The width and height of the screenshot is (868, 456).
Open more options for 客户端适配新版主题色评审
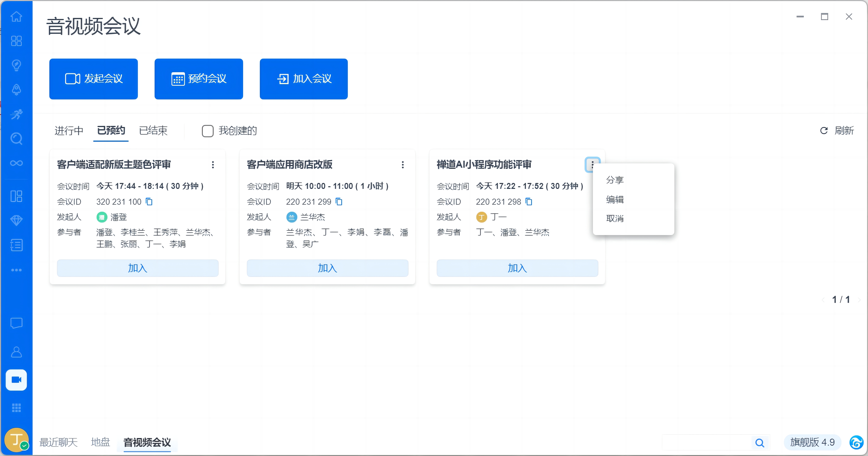[213, 164]
